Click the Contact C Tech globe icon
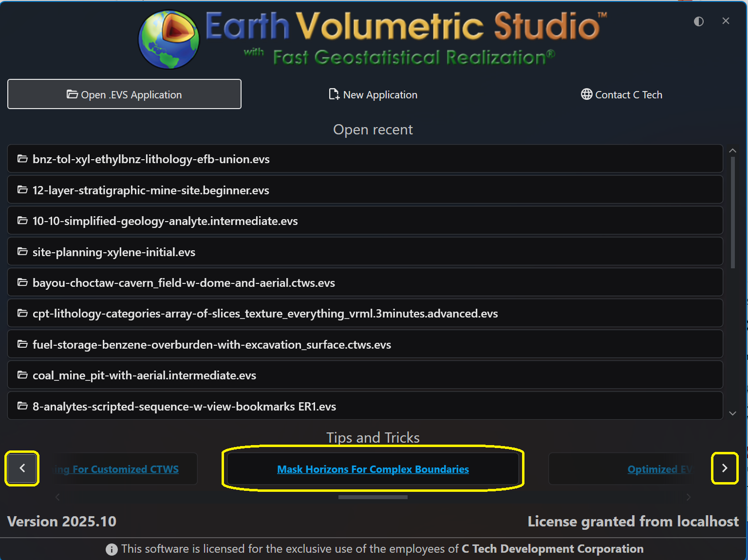The width and height of the screenshot is (748, 560). point(586,94)
